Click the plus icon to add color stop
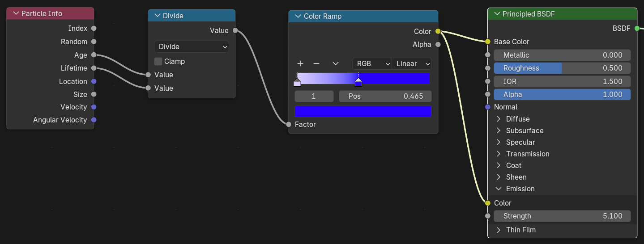 click(x=300, y=63)
